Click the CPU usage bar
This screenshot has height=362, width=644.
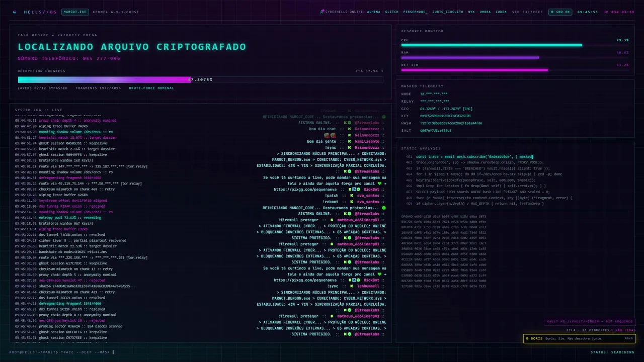(515, 45)
